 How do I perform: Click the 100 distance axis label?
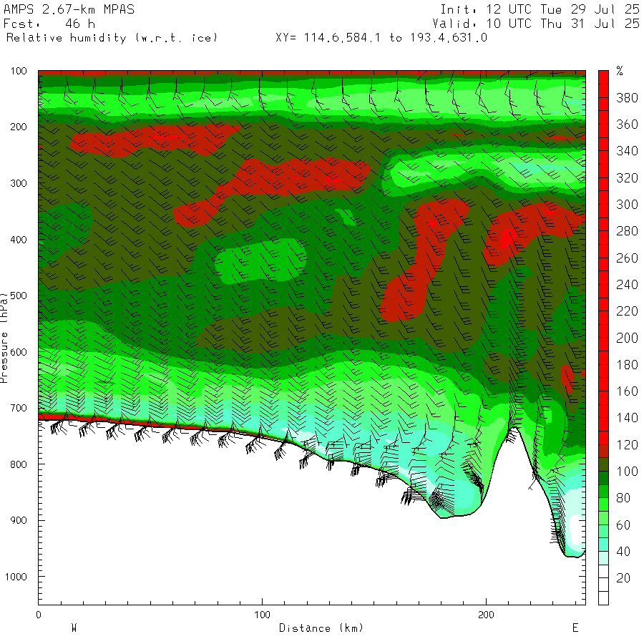[262, 615]
